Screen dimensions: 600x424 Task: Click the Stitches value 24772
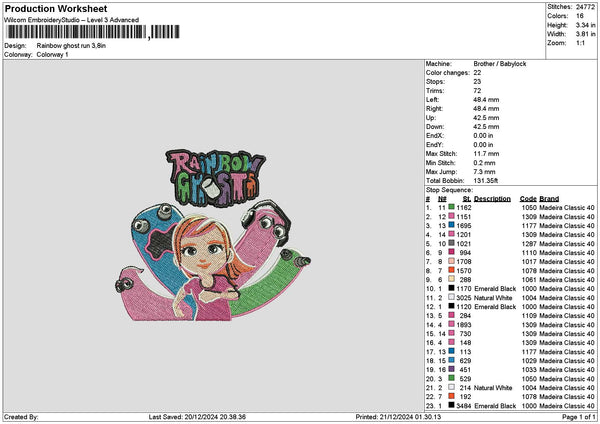[x=585, y=7]
